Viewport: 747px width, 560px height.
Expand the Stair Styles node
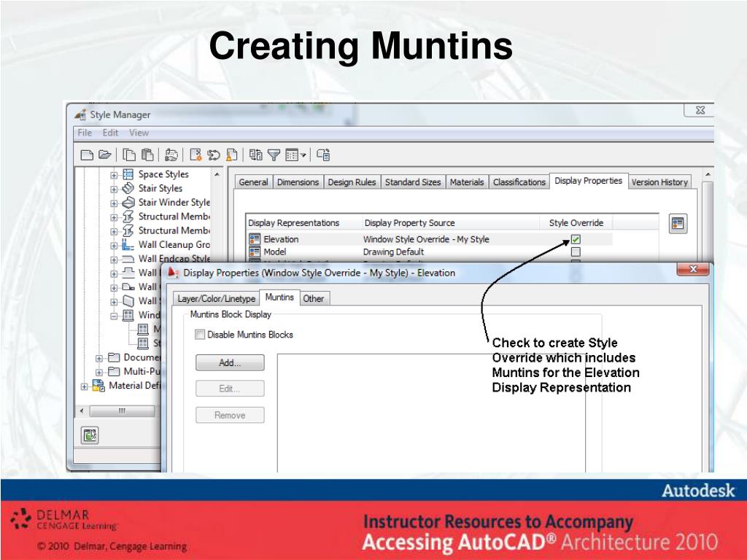tap(114, 189)
